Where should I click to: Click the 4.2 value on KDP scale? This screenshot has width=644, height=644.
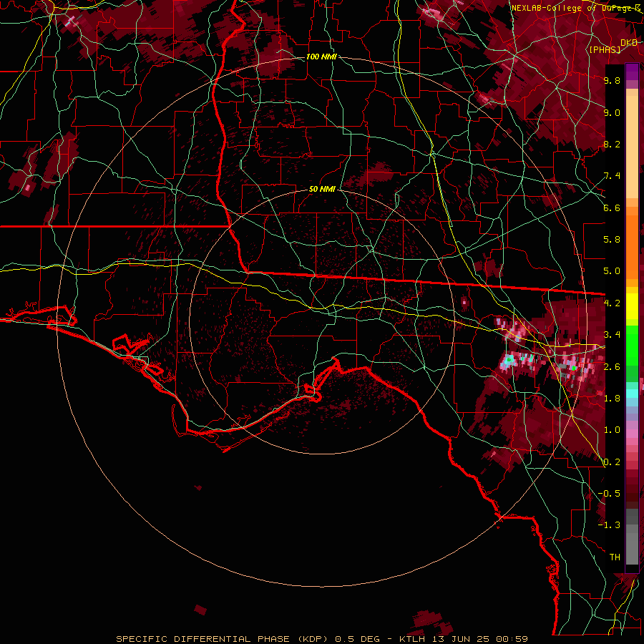coord(612,303)
